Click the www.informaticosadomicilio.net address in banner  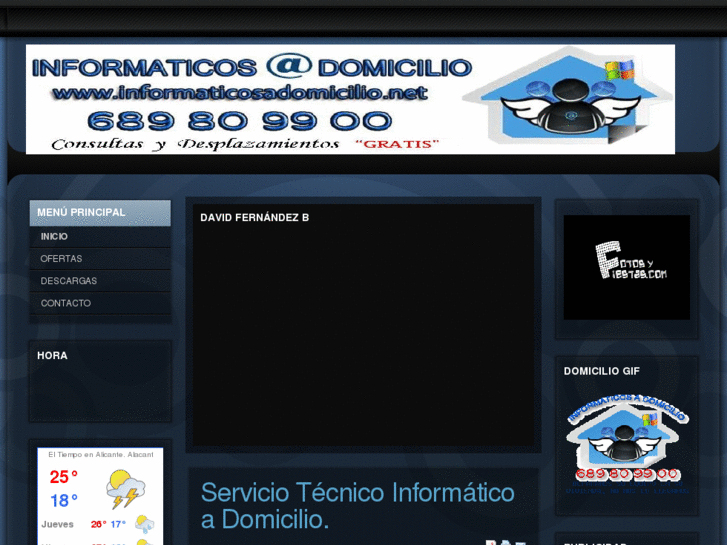pos(240,93)
